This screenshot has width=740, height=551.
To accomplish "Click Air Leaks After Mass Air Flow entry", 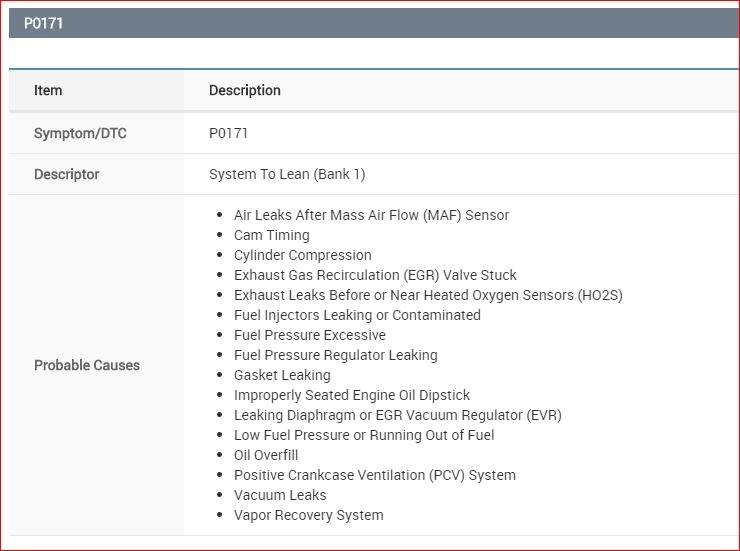I will point(371,215).
